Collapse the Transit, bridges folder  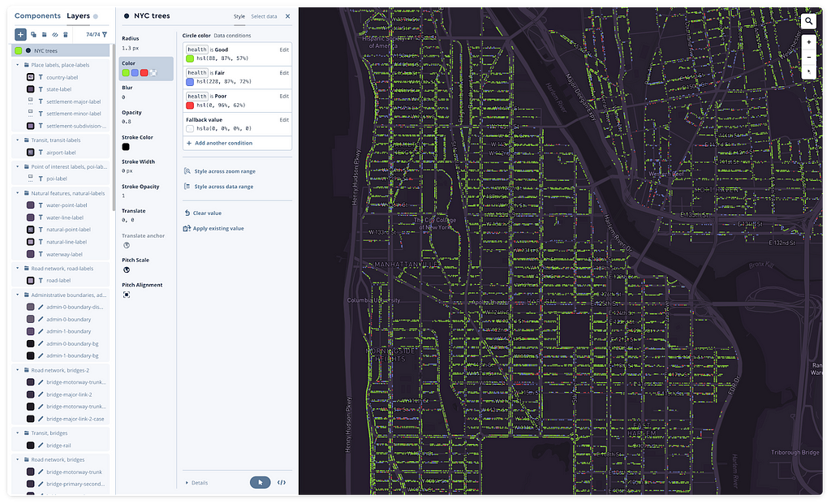pos(18,433)
